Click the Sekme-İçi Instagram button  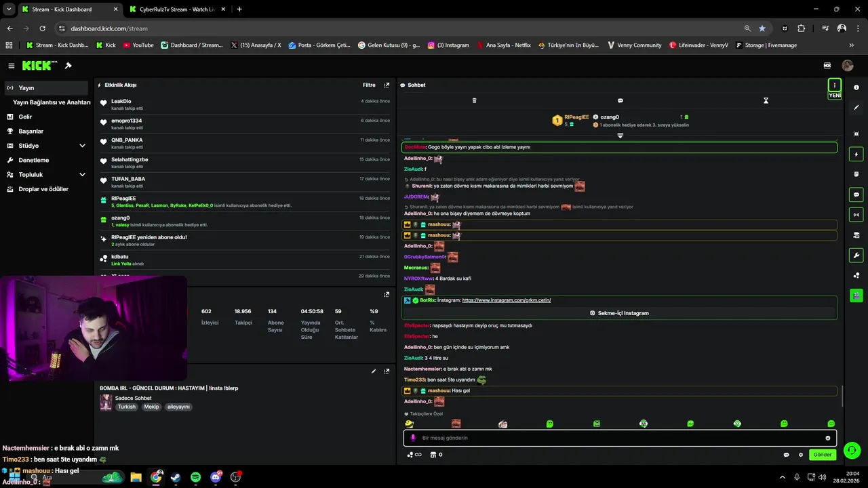[x=619, y=313]
